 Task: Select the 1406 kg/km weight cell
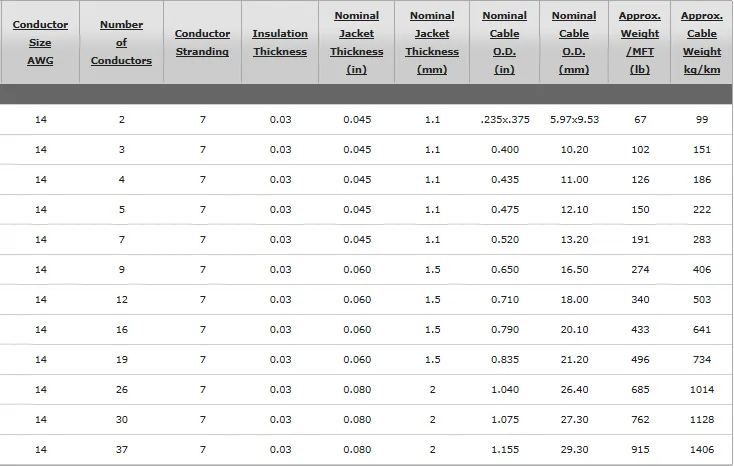[x=702, y=450]
